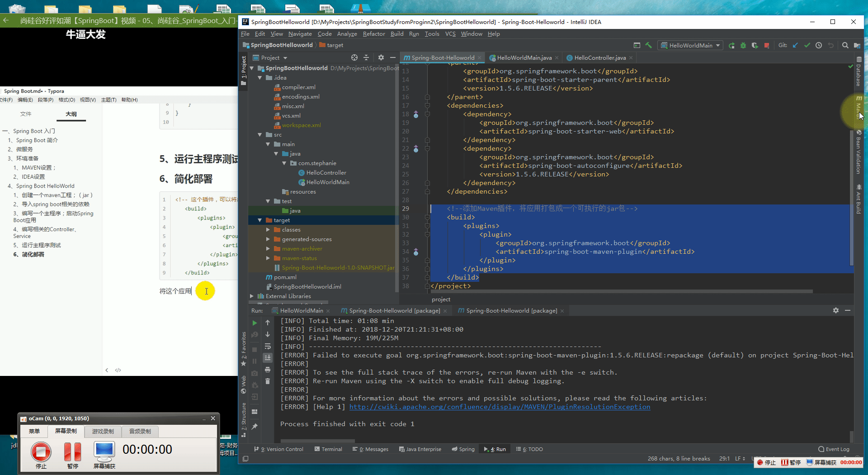Click the Run console horizontal scrollbar
Image resolution: width=868 pixels, height=475 pixels.
click(x=317, y=441)
